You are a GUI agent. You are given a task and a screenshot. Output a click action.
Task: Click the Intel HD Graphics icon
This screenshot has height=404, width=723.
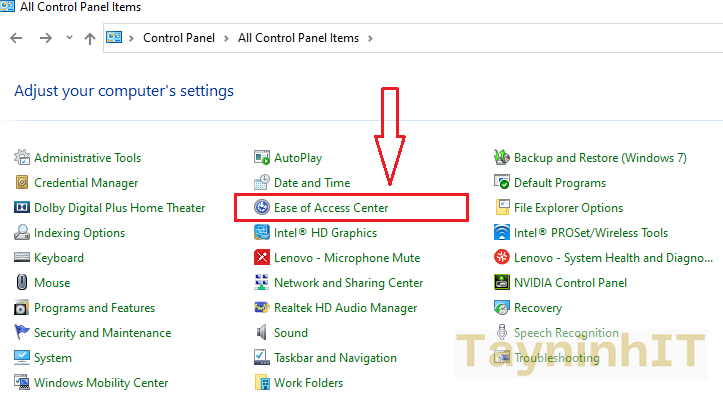point(262,233)
